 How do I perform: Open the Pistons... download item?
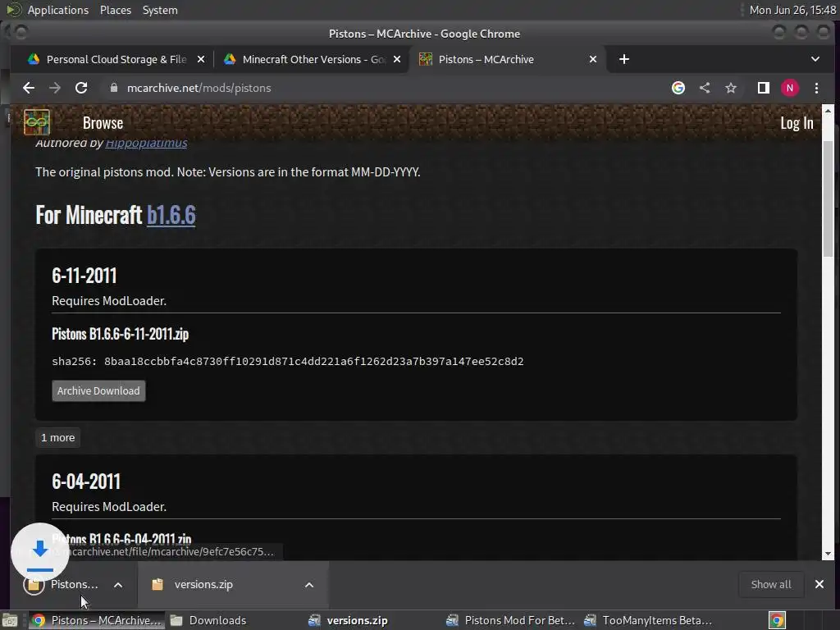click(x=75, y=584)
